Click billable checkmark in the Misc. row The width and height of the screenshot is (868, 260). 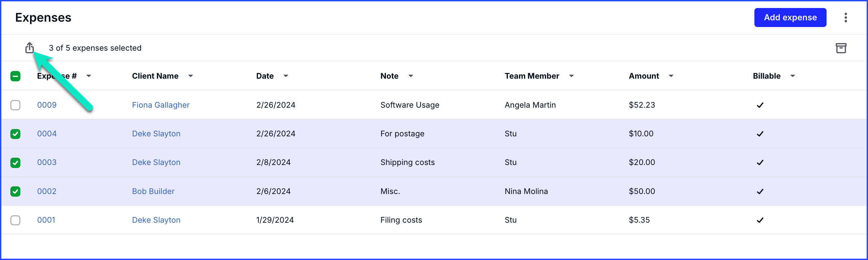point(760,192)
